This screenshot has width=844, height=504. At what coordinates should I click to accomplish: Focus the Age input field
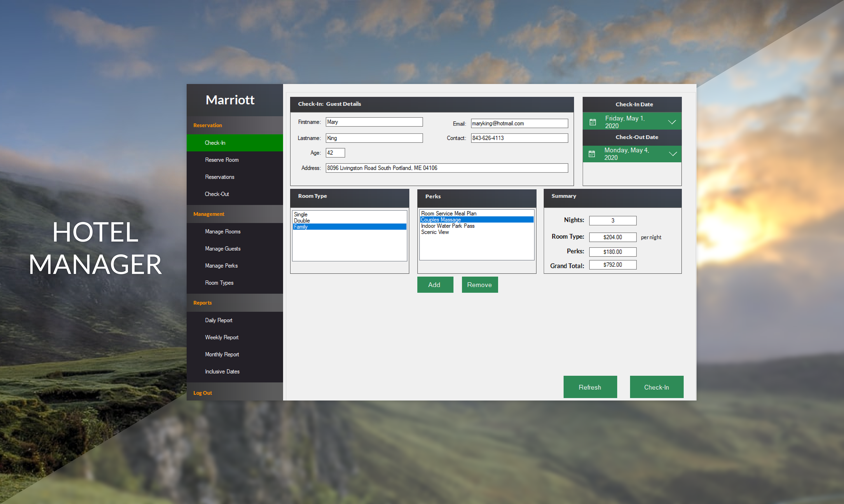(335, 152)
